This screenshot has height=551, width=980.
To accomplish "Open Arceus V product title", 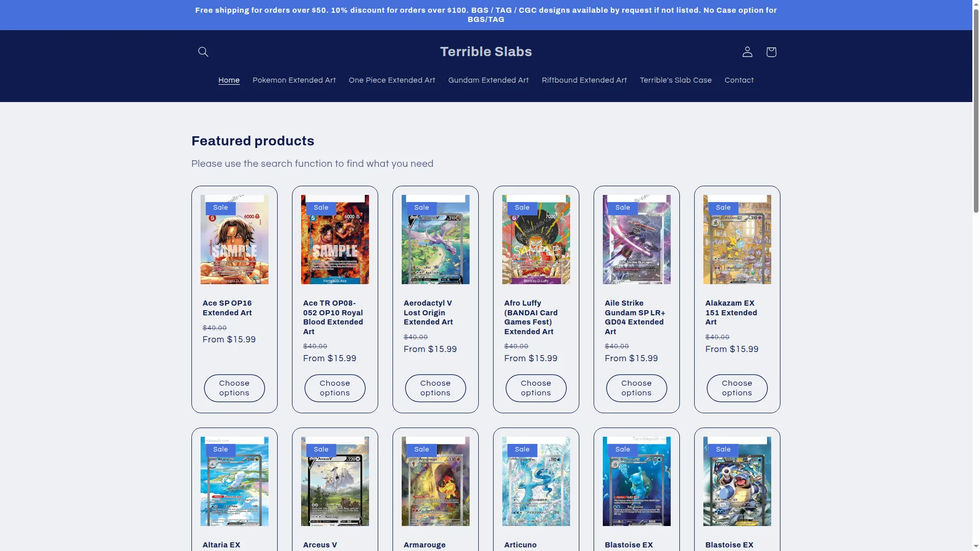I will click(x=320, y=545).
